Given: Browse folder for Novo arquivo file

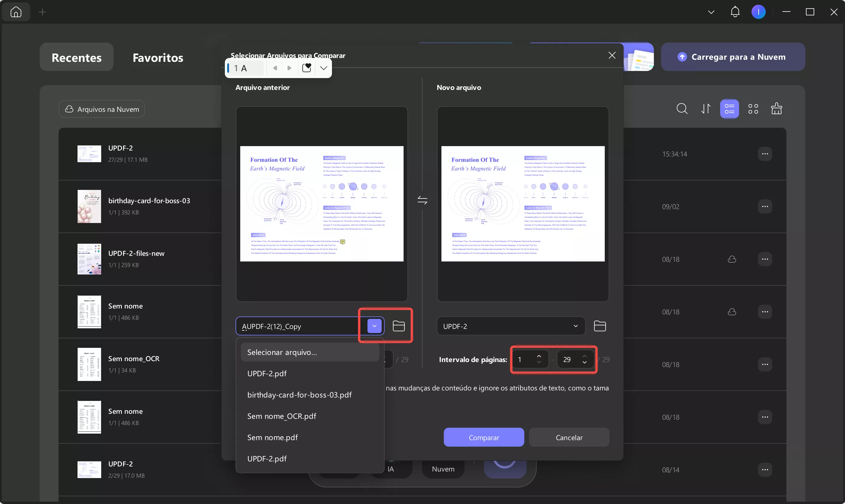Looking at the screenshot, I should click(x=599, y=326).
